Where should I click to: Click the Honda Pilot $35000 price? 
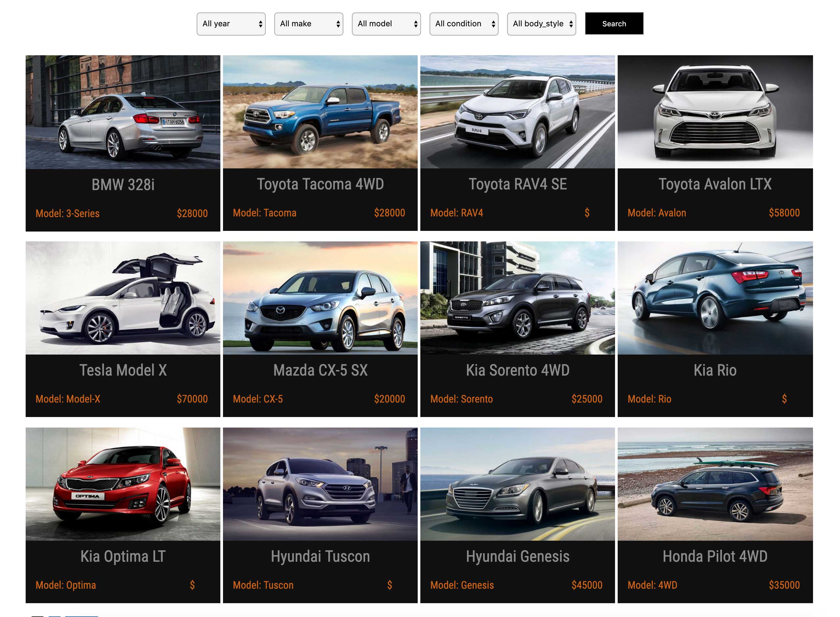click(784, 585)
